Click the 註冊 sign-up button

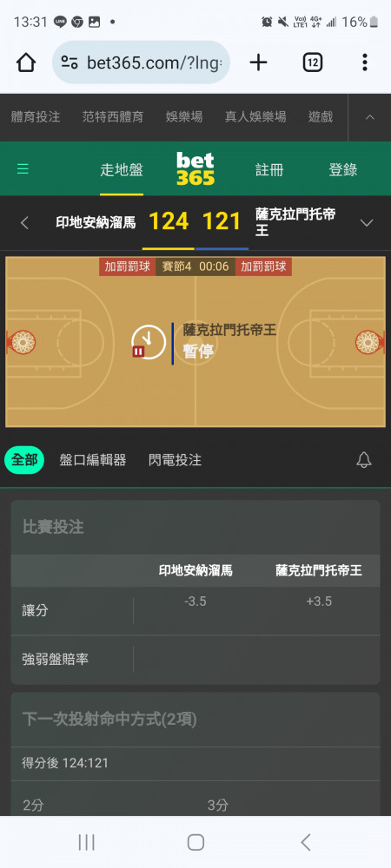[269, 169]
